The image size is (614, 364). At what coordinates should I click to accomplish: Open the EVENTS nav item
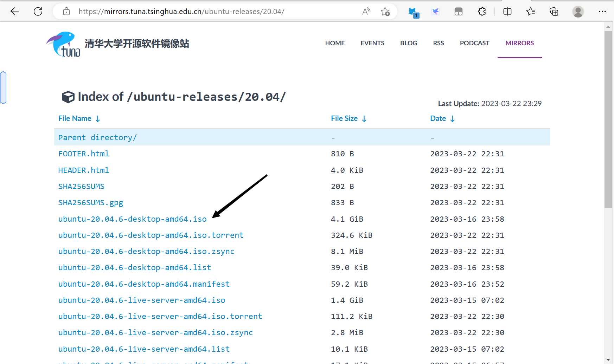(372, 43)
